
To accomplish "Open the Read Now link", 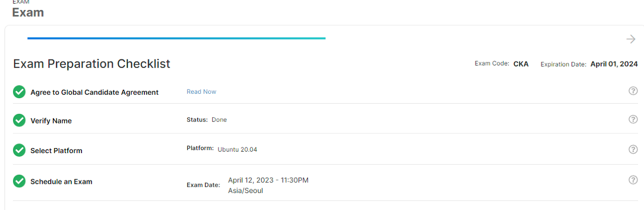I will tap(201, 92).
